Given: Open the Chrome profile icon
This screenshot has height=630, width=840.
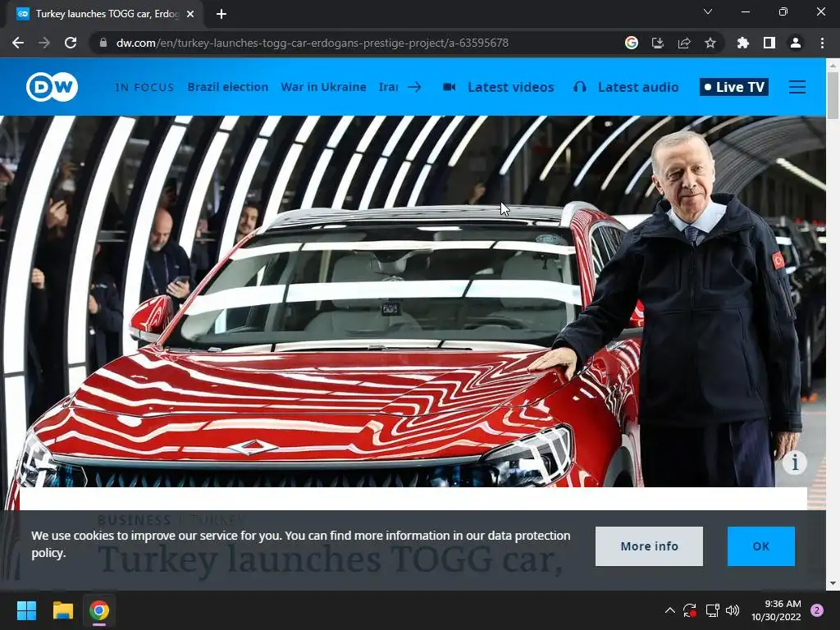Looking at the screenshot, I should (796, 43).
